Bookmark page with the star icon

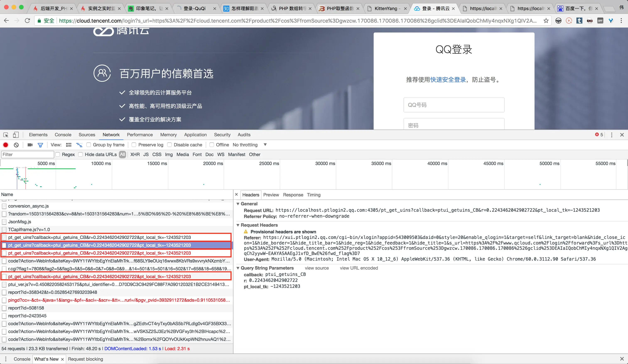click(x=546, y=21)
